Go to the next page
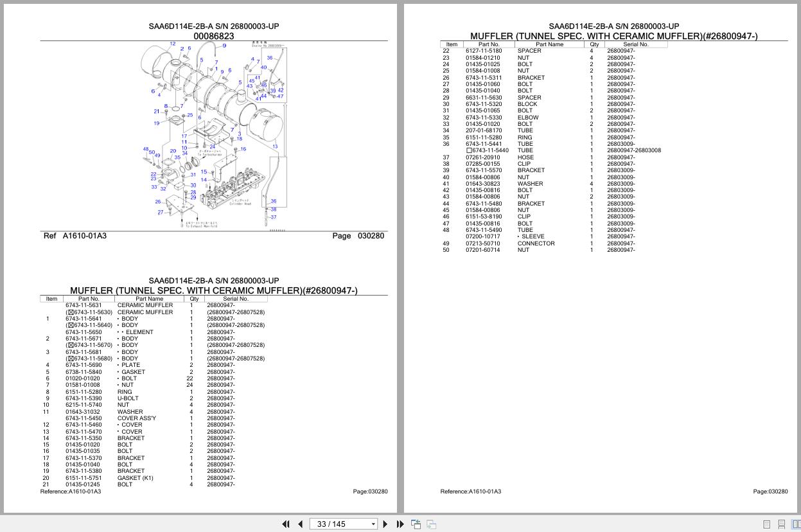 pyautogui.click(x=385, y=524)
